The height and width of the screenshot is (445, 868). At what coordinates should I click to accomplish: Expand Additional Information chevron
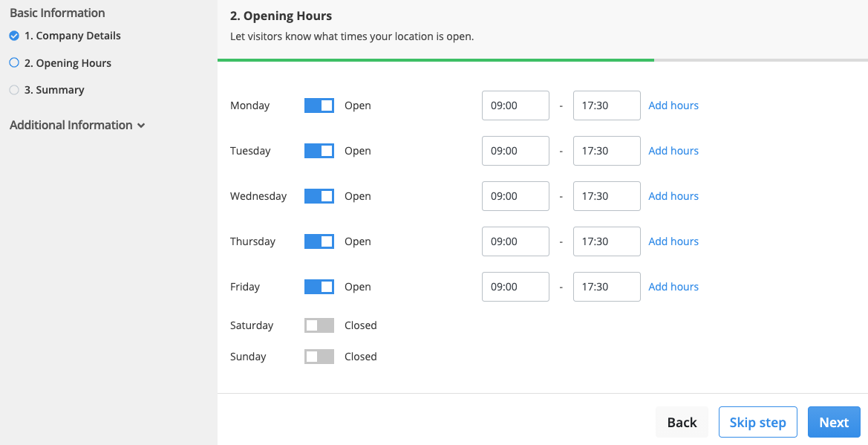pyautogui.click(x=141, y=126)
